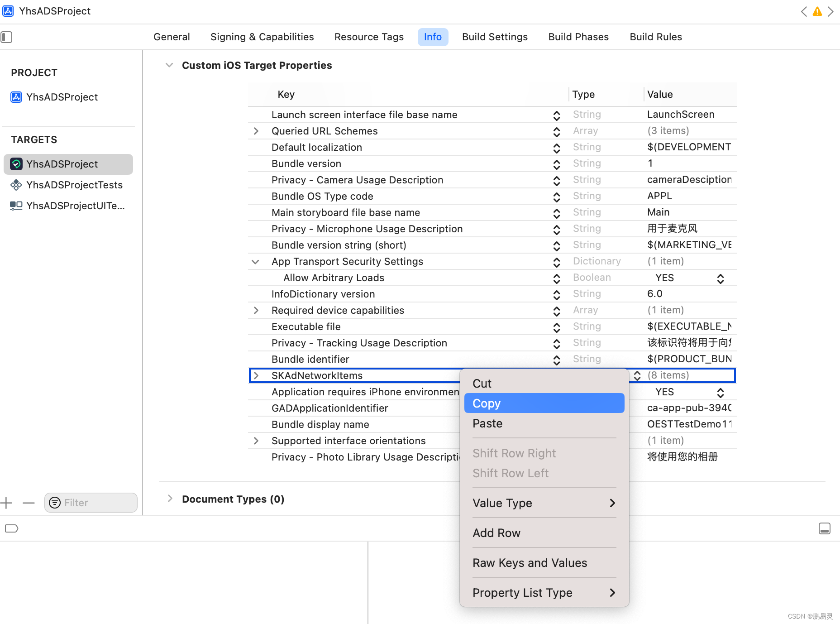The image size is (840, 624).
Task: Open key stepper for InfoDictionary version row
Action: tap(557, 295)
